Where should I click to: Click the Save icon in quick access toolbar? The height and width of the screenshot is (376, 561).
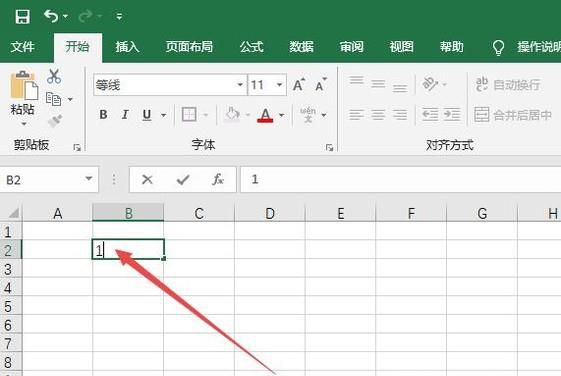point(23,16)
